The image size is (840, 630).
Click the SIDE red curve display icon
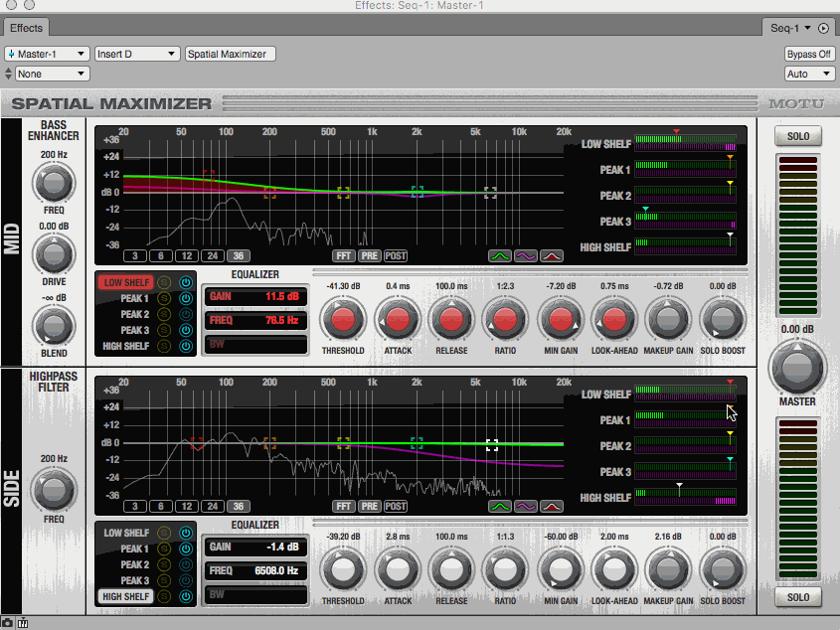tap(552, 506)
